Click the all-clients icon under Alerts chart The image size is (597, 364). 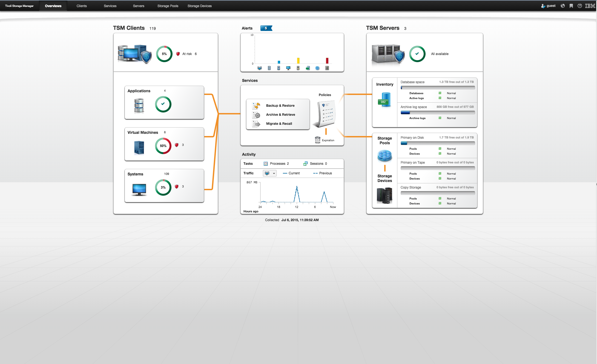click(x=260, y=68)
